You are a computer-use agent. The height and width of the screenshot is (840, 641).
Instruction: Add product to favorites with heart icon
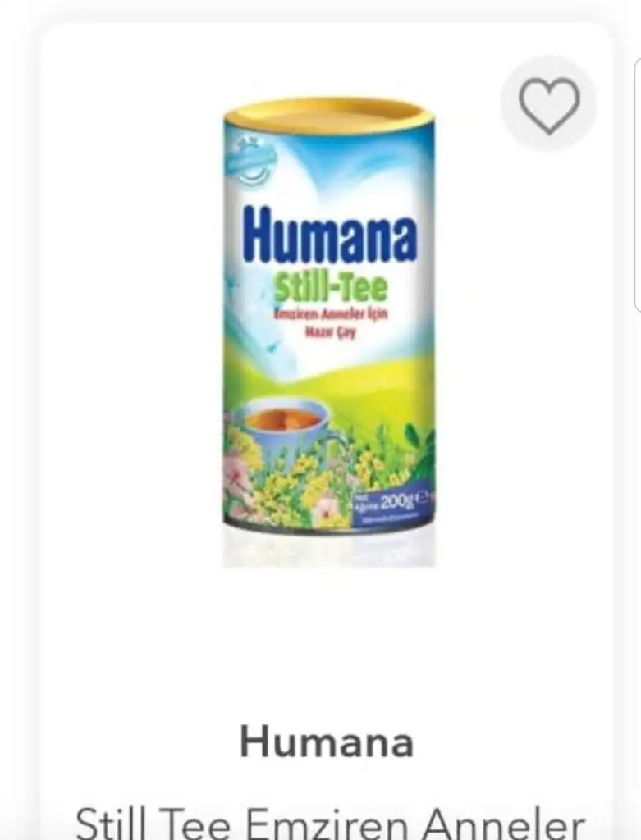[549, 105]
